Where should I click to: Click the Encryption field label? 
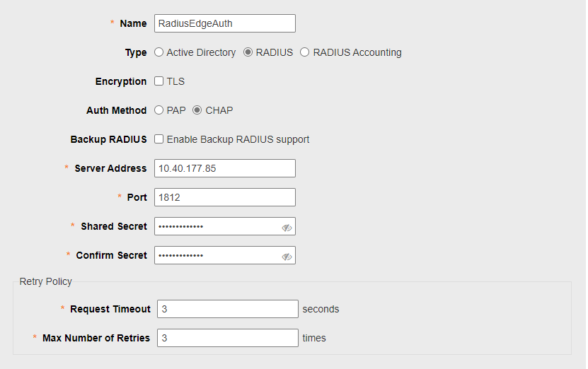[121, 82]
